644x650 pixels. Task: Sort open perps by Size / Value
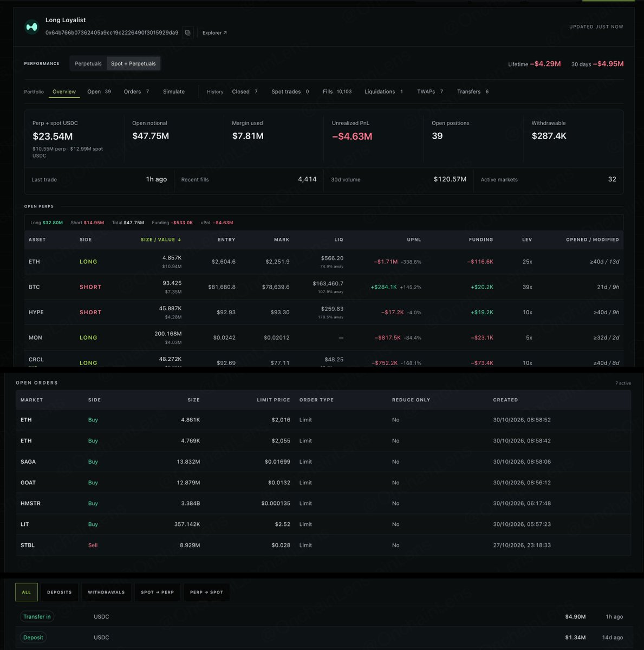[x=161, y=239]
